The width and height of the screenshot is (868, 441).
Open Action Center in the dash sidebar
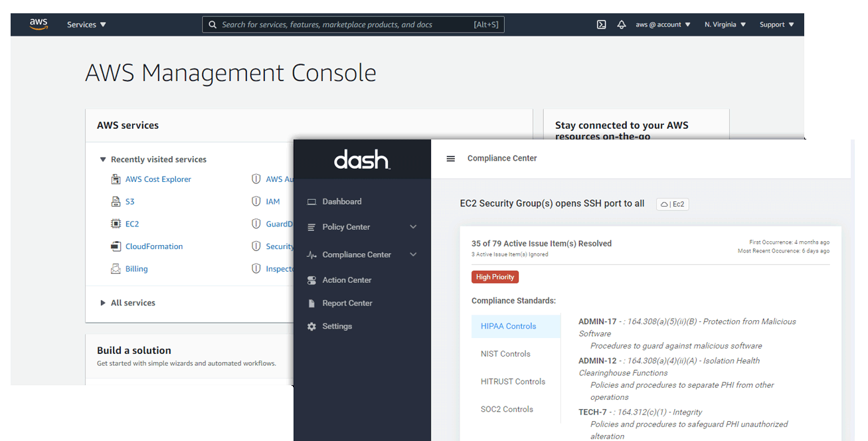pyautogui.click(x=347, y=280)
